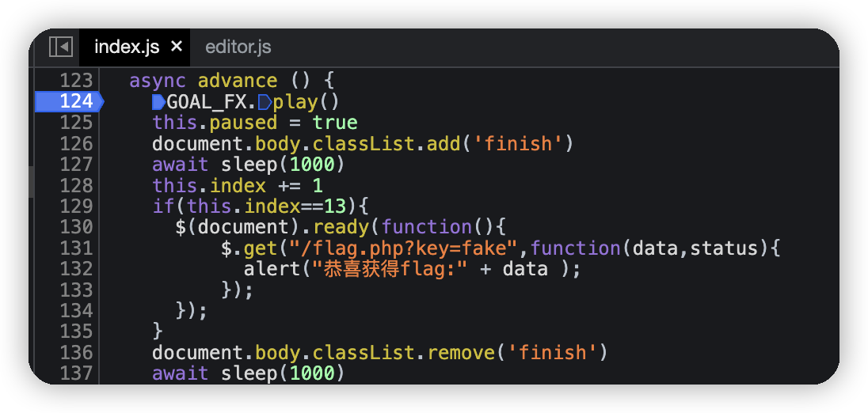Click the inline breakpoint marker before GOAL_FX
This screenshot has width=868, height=413.
[158, 101]
